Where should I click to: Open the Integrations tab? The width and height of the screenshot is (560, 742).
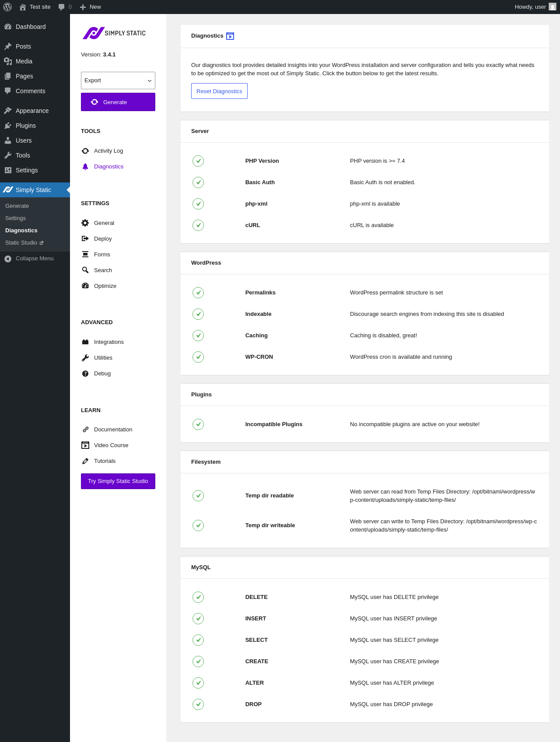coord(108,342)
